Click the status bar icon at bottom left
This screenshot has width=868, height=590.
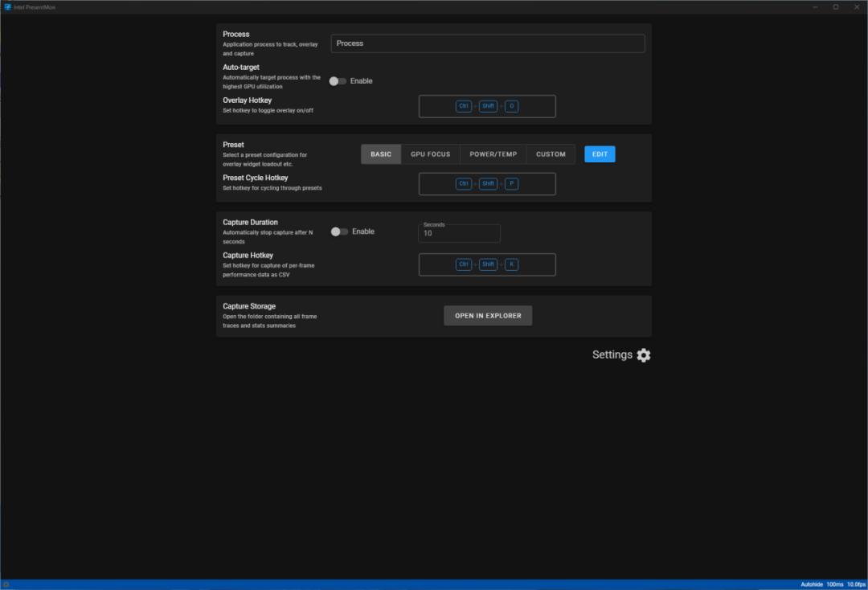point(6,584)
